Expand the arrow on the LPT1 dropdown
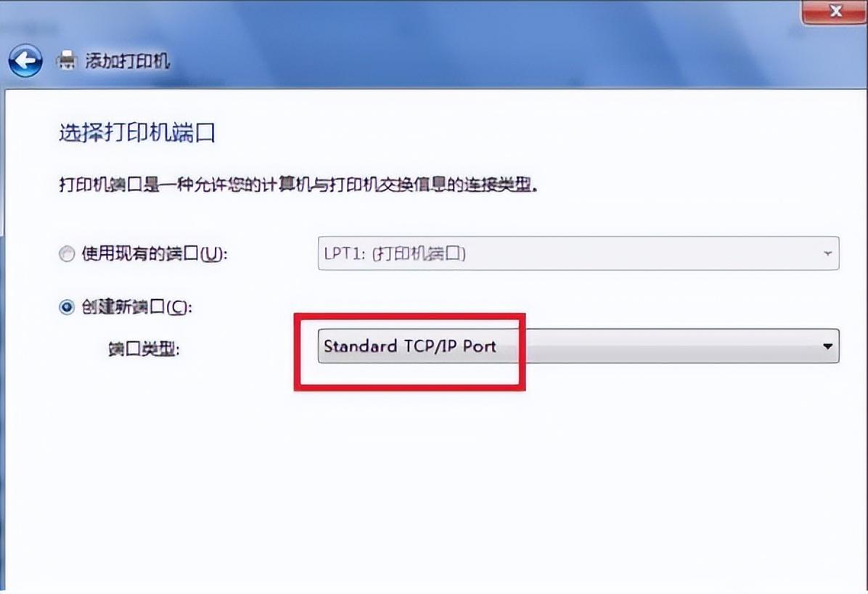The height and width of the screenshot is (594, 868). click(827, 253)
